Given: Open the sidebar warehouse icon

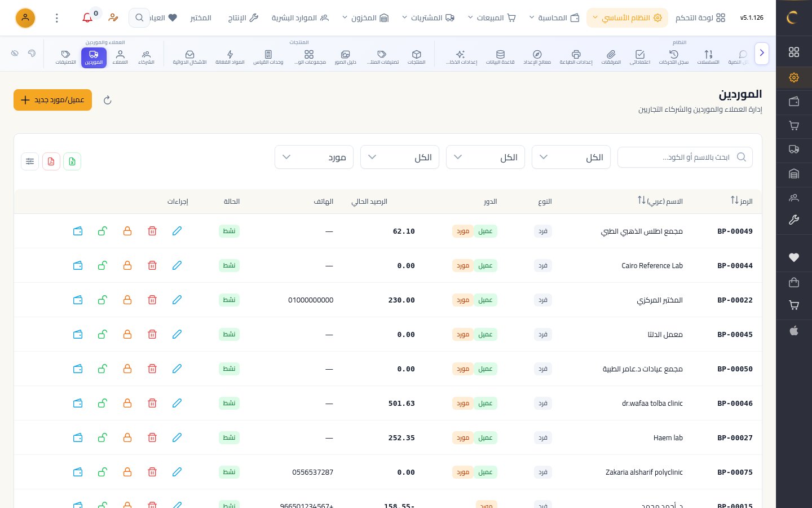Looking at the screenshot, I should pyautogui.click(x=794, y=174).
